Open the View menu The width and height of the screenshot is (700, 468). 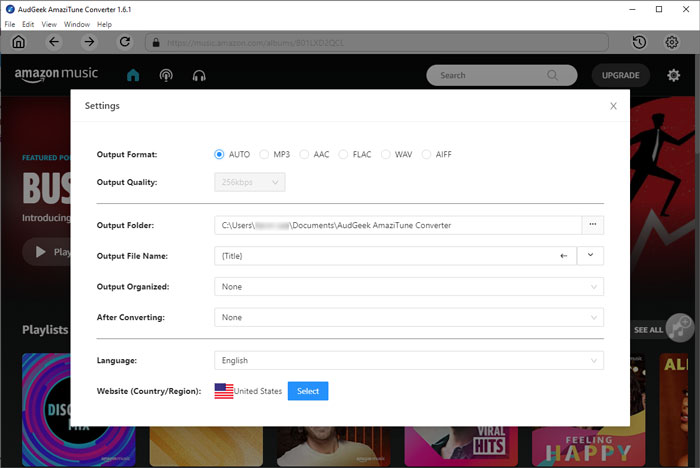point(49,25)
